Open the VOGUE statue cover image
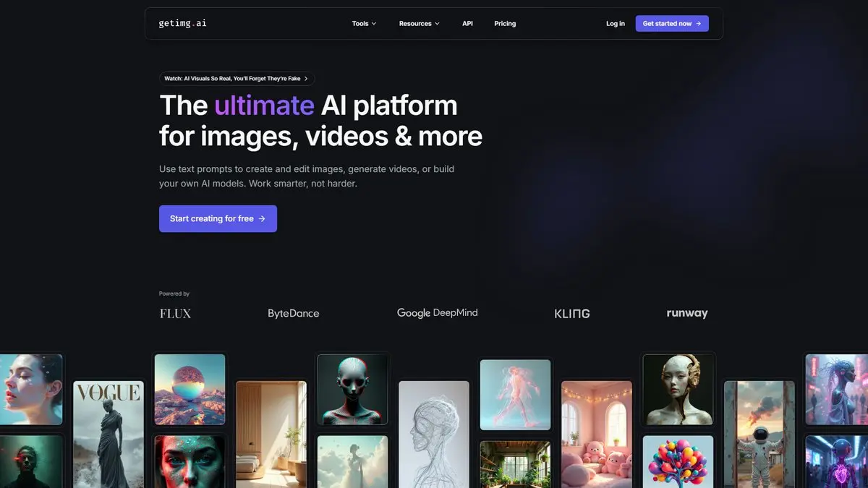868x488 pixels. pyautogui.click(x=109, y=434)
